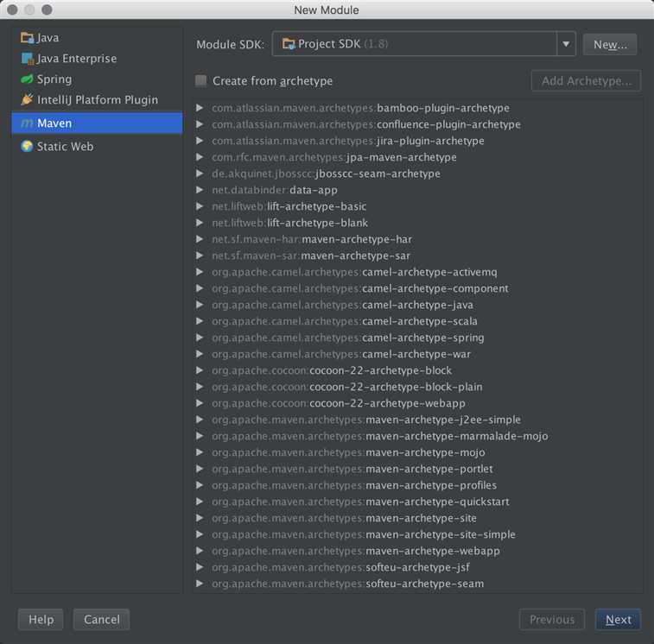The width and height of the screenshot is (654, 644).
Task: Click the New... SDK button
Action: pyautogui.click(x=609, y=45)
